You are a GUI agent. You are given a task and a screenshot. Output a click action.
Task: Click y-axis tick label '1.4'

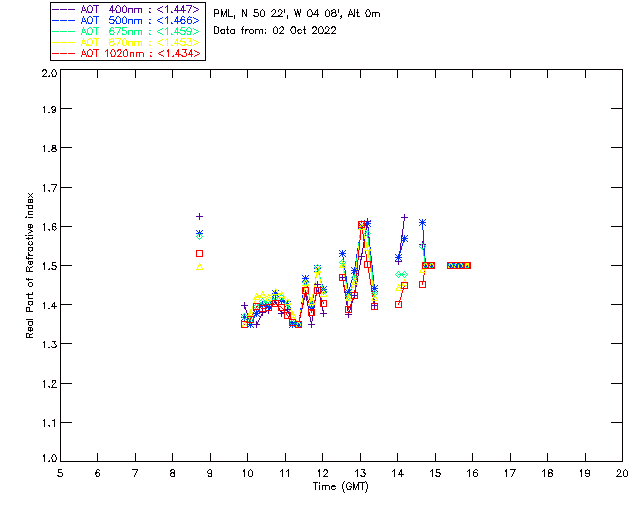(49, 305)
